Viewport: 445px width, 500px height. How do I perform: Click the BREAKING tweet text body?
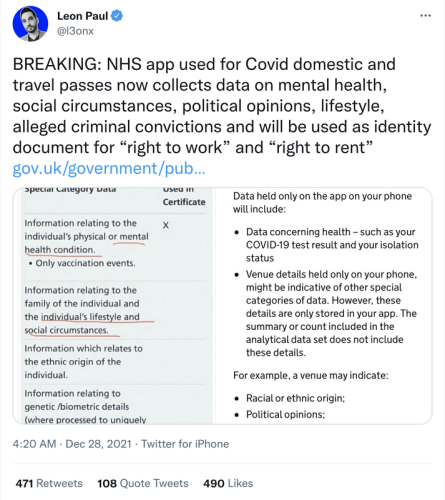click(222, 106)
